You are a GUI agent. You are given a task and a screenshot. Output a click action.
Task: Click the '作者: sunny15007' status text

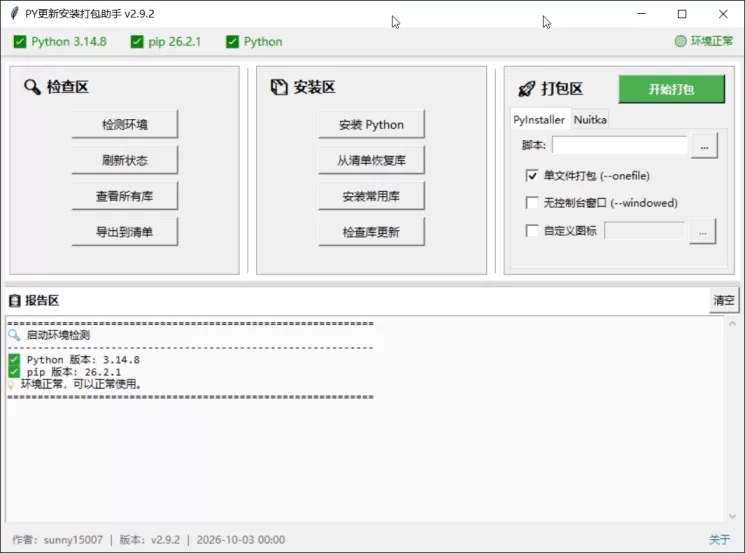tap(57, 540)
